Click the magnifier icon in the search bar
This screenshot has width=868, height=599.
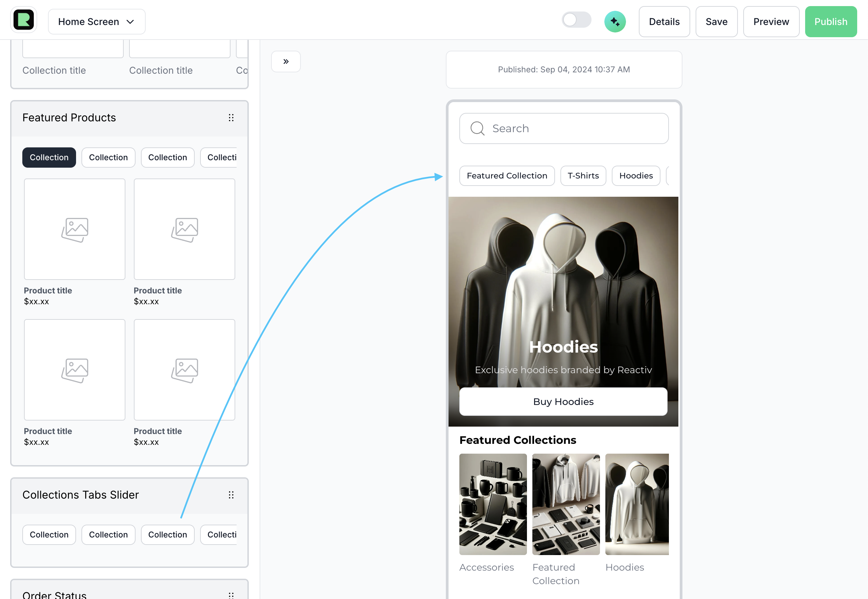click(x=477, y=128)
